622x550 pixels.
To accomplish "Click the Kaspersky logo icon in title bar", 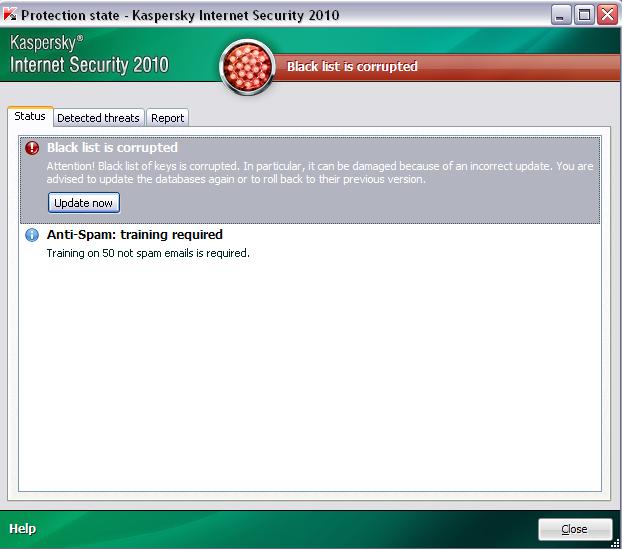I will 10,14.
